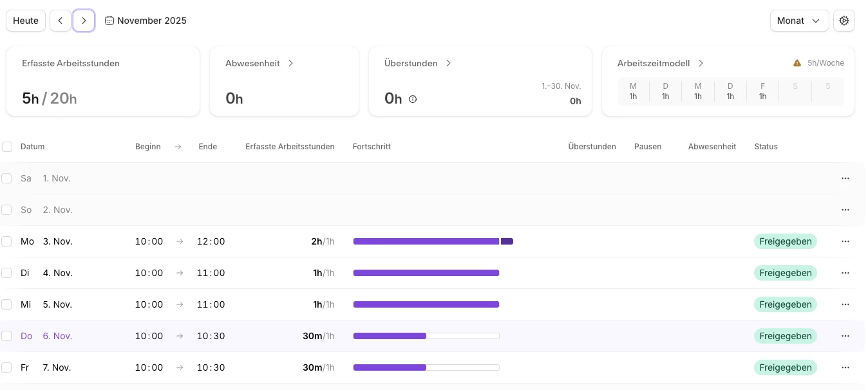Screen dimensions: 868x390
Task: Sort by the Datum column header
Action: [x=32, y=147]
